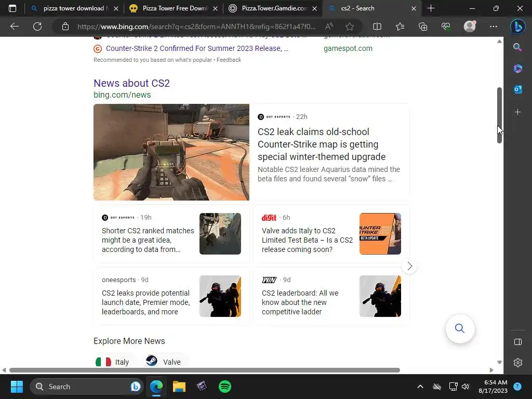The image size is (532, 399).
Task: Go back with the browser back arrow
Action: click(14, 26)
